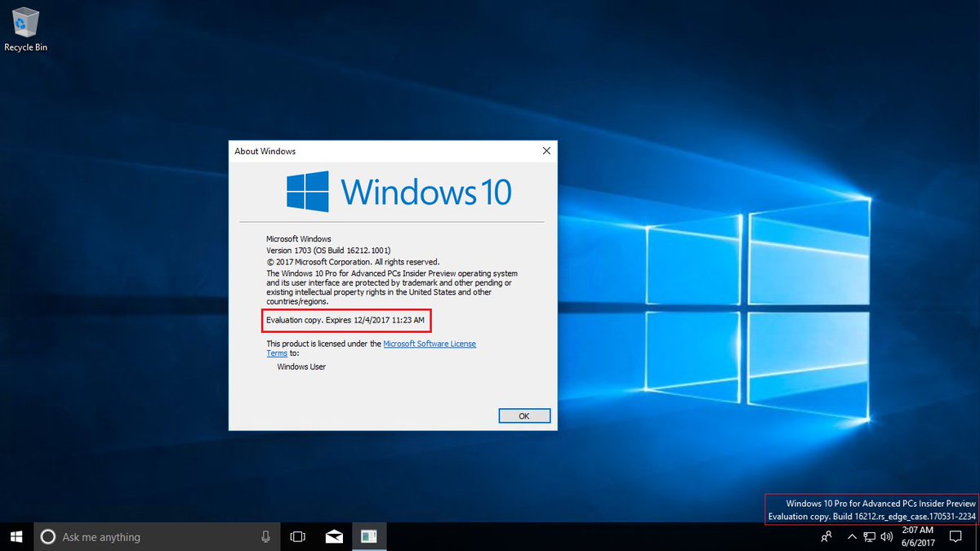Image resolution: width=980 pixels, height=551 pixels.
Task: Open the Start menu
Action: tap(16, 536)
